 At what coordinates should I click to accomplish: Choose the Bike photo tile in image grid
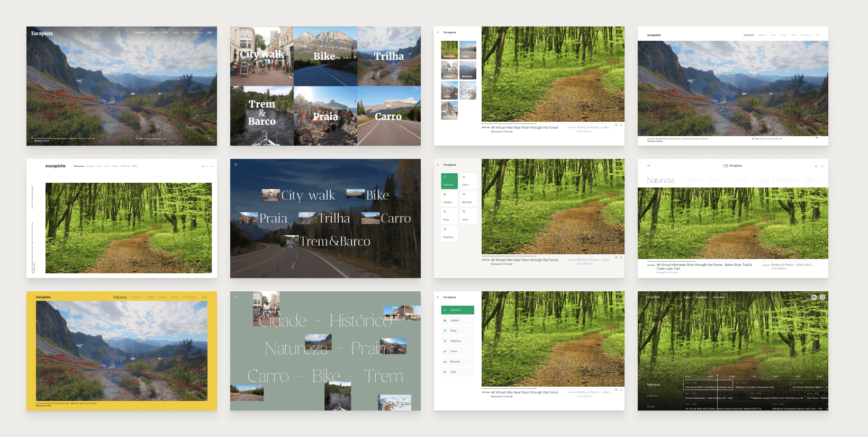tap(325, 56)
